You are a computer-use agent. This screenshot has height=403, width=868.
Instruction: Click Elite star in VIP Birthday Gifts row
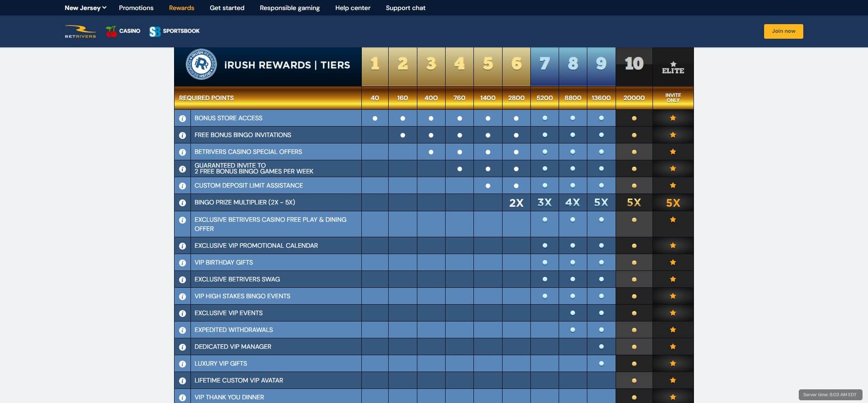click(x=673, y=262)
